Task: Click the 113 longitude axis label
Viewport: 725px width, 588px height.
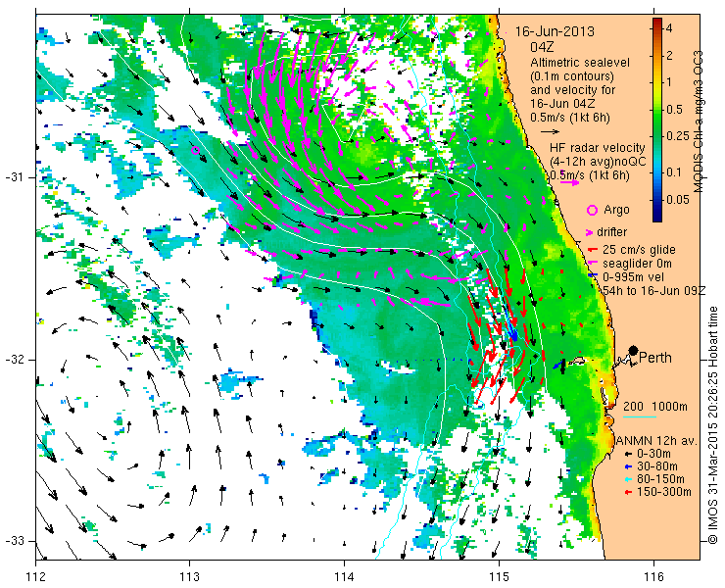Action: tap(189, 577)
